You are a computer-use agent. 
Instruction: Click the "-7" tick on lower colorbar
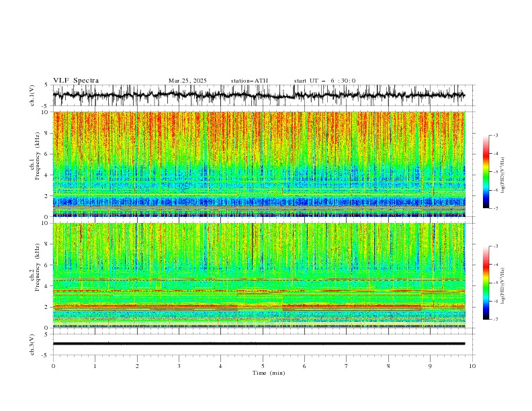click(495, 320)
